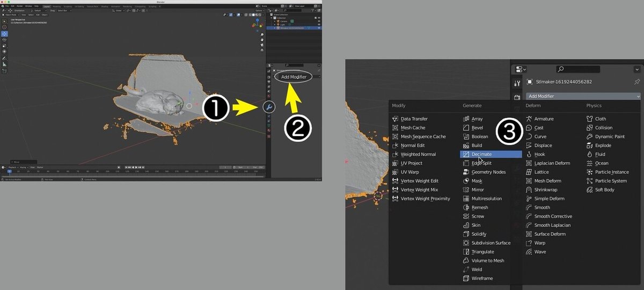Open Modifier wrench tab in small properties editor
The height and width of the screenshot is (290, 644).
coord(268,107)
